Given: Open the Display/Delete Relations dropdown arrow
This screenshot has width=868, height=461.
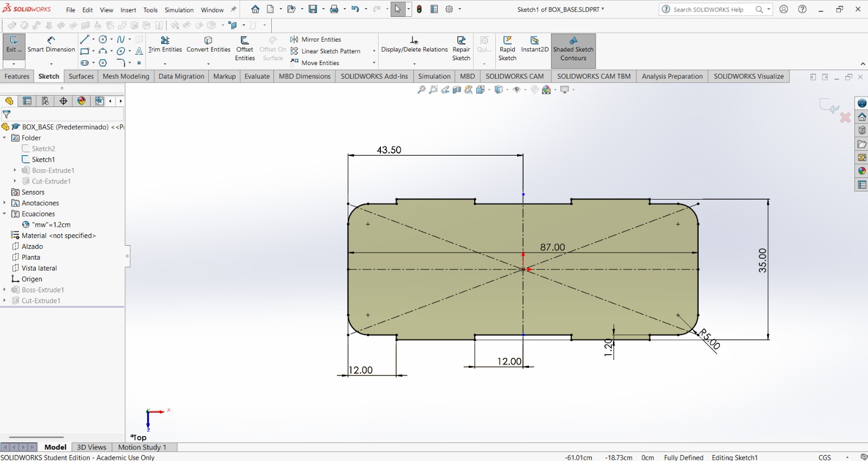Looking at the screenshot, I should [414, 63].
